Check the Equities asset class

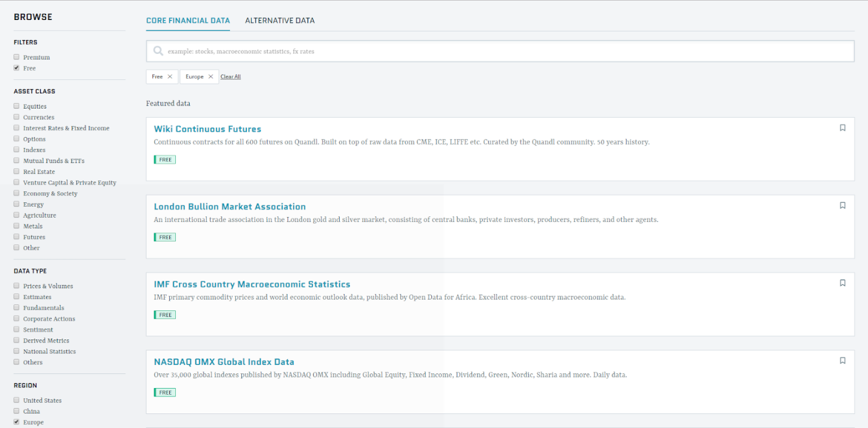(17, 106)
